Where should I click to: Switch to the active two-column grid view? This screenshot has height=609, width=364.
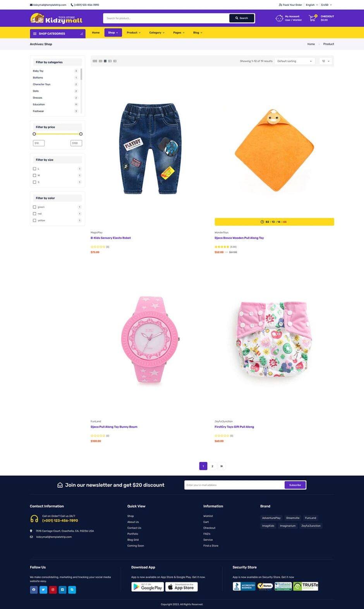pyautogui.click(x=105, y=61)
